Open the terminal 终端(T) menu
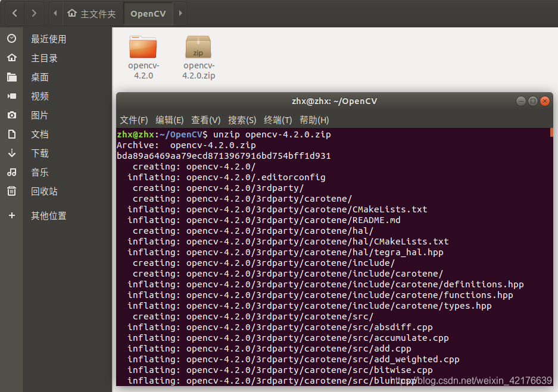 pos(278,120)
